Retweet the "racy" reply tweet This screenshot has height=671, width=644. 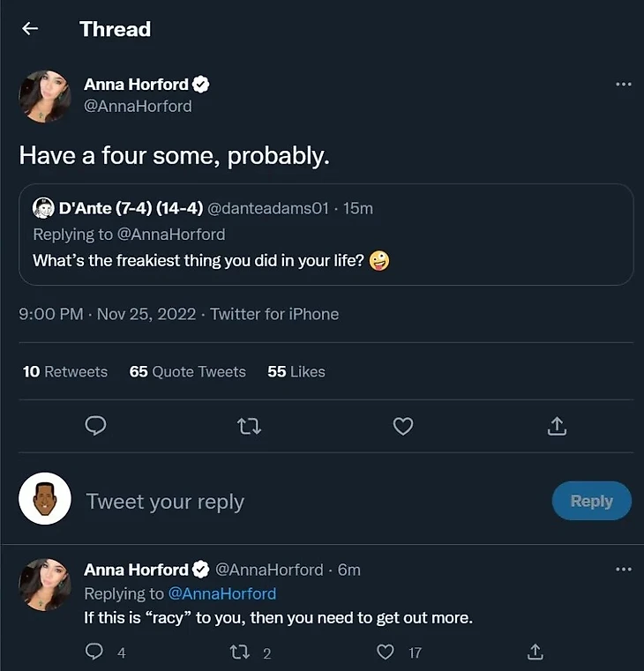(238, 652)
